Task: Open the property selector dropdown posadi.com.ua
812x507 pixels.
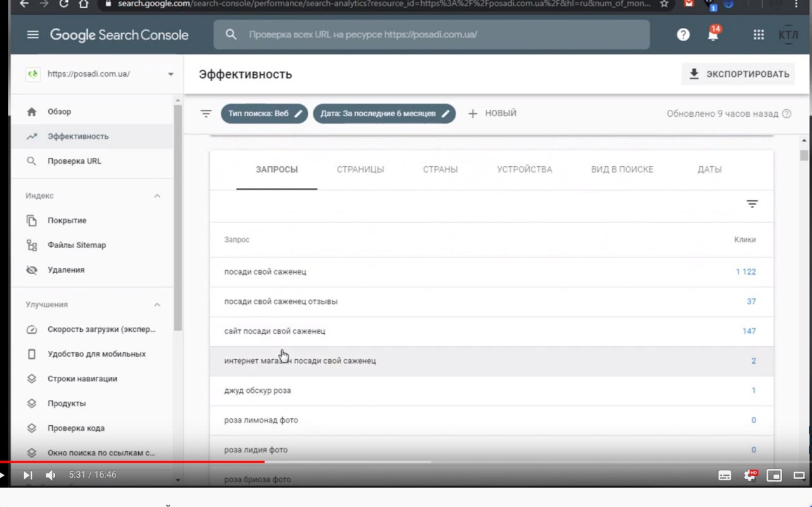Action: tap(100, 74)
